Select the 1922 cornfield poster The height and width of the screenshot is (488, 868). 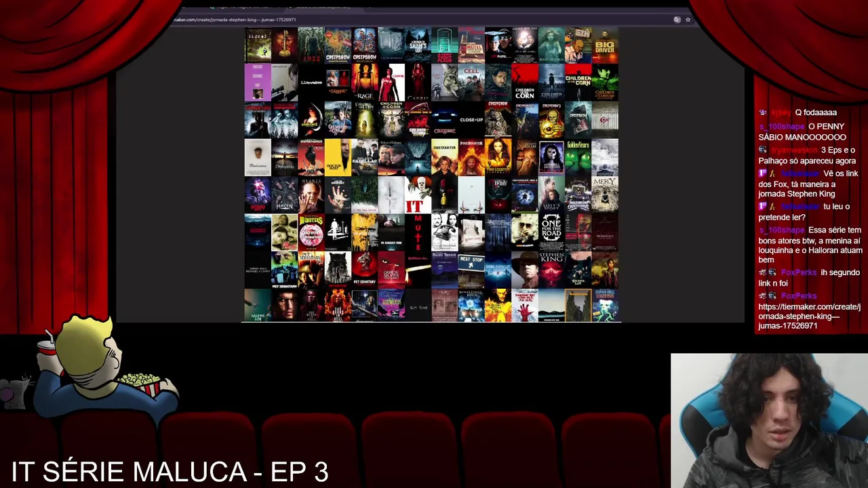[311, 45]
